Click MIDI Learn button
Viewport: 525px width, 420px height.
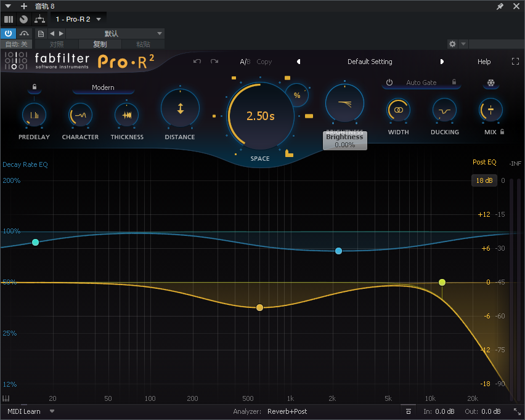click(24, 411)
